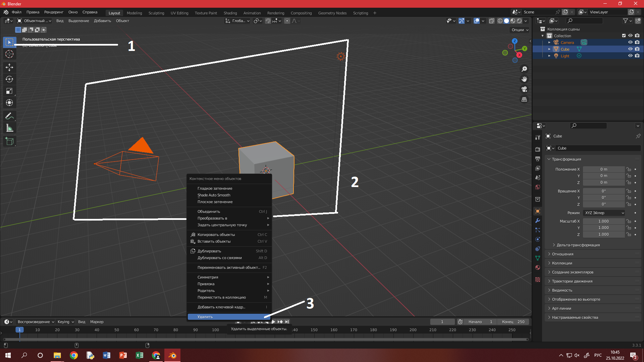This screenshot has width=644, height=362.
Task: Open the World properties tab
Action: pos(538,187)
